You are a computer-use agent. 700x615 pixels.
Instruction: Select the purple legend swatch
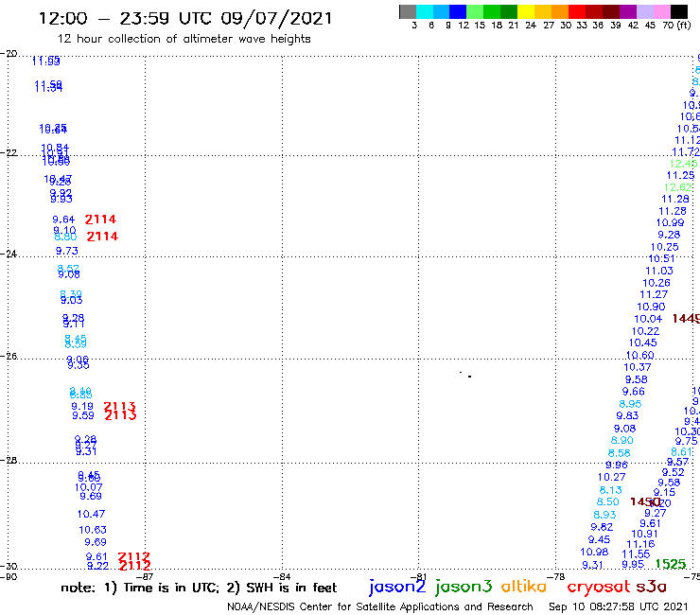[x=628, y=11]
